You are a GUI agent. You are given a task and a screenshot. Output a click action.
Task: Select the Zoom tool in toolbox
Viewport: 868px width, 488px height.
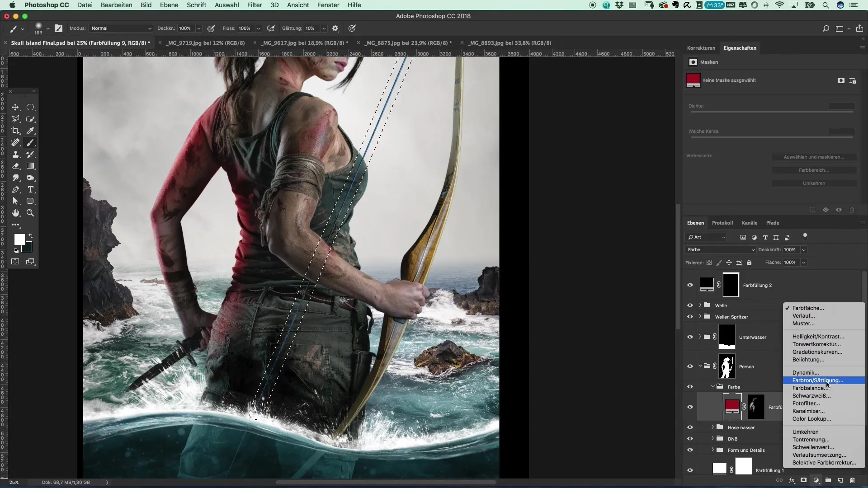[30, 213]
